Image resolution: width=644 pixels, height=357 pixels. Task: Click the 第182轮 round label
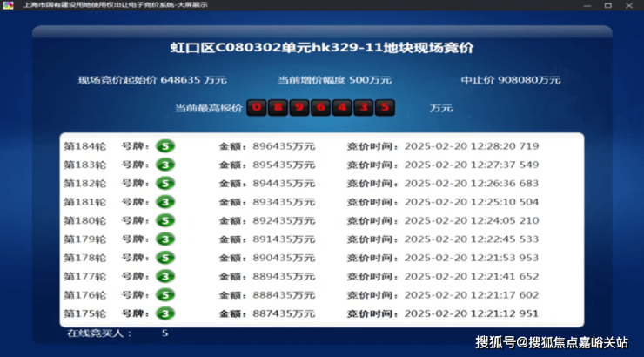pos(84,183)
